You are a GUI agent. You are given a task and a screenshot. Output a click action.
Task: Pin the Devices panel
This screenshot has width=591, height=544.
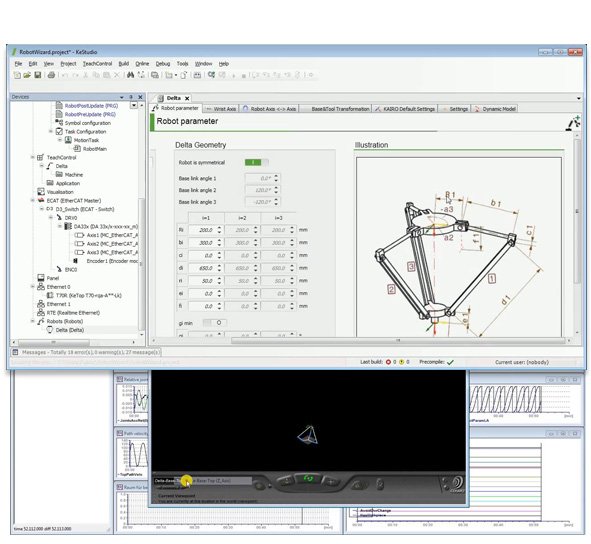(131, 97)
